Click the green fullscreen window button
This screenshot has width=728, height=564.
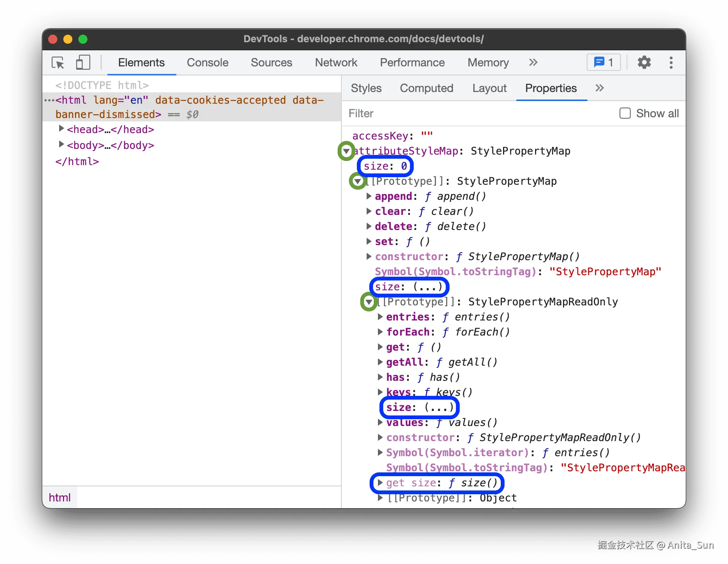pos(83,39)
